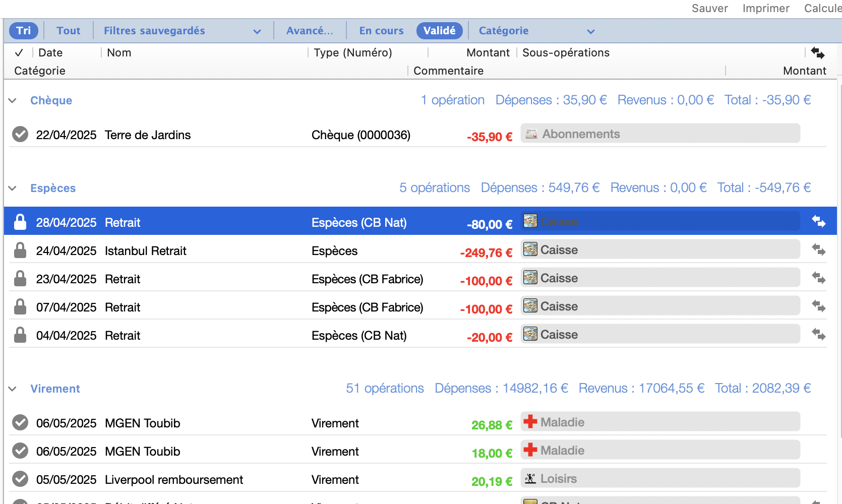The image size is (842, 504).
Task: Sort by the Date column header
Action: (50, 52)
